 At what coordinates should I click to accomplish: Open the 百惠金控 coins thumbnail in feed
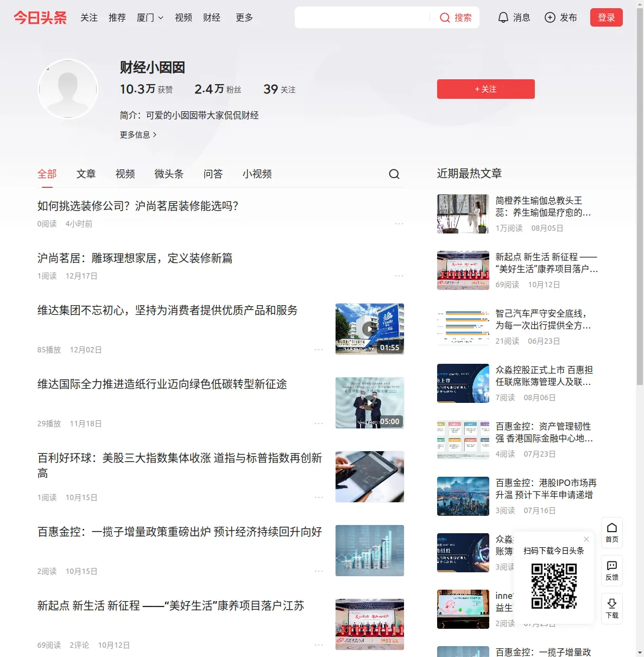pyautogui.click(x=370, y=551)
